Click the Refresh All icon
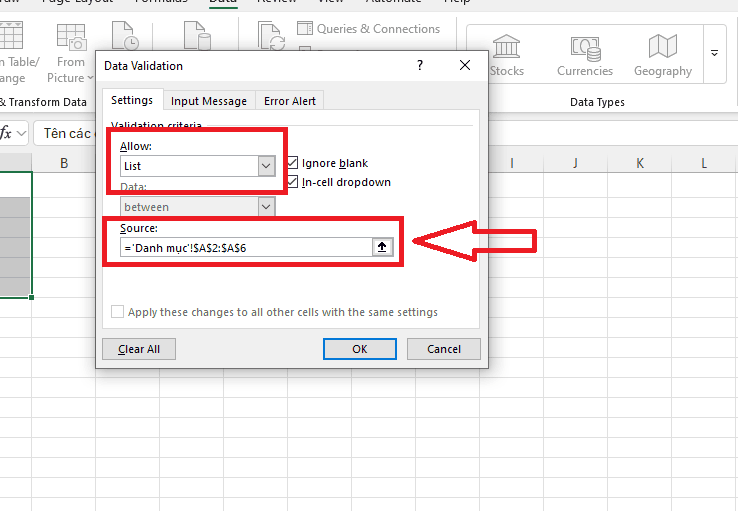The width and height of the screenshot is (738, 511). 271,36
